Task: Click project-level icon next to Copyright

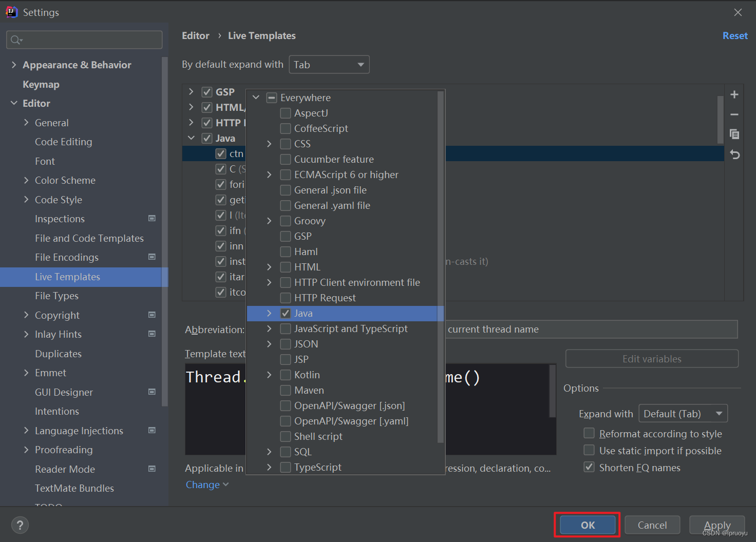Action: tap(152, 315)
